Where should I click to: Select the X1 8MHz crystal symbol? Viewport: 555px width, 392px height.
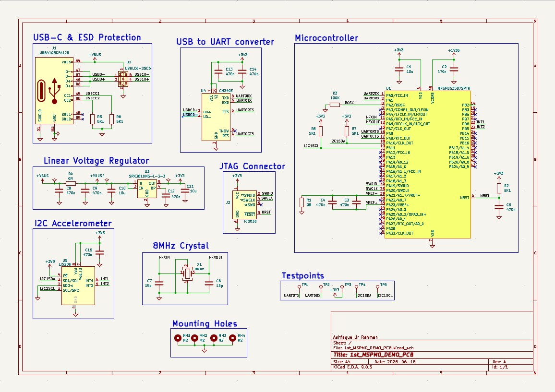pyautogui.click(x=187, y=273)
